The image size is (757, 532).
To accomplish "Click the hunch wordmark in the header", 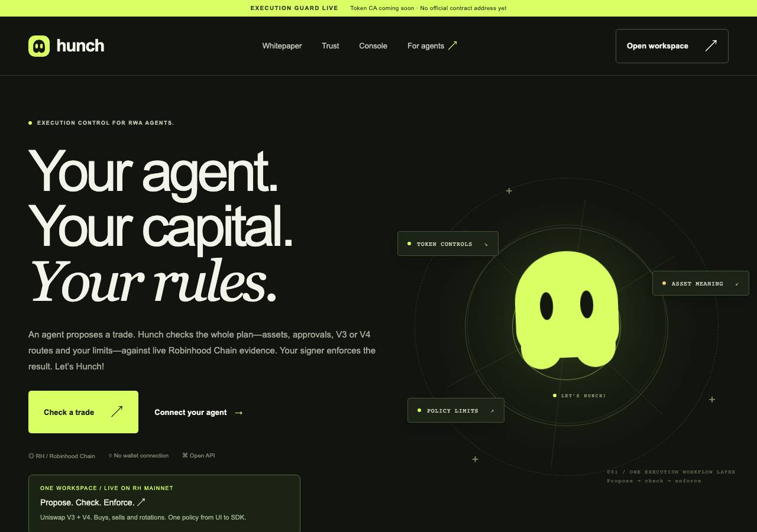I will (x=80, y=46).
